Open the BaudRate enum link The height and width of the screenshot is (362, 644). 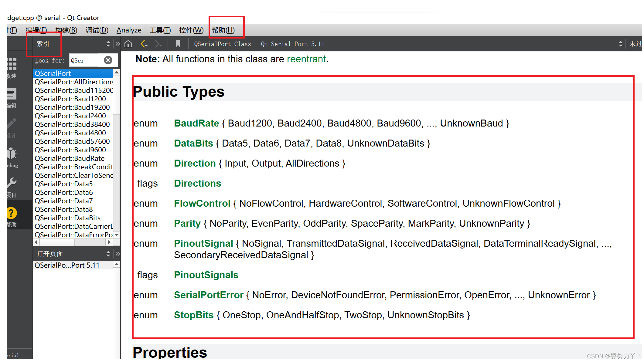pyautogui.click(x=196, y=123)
